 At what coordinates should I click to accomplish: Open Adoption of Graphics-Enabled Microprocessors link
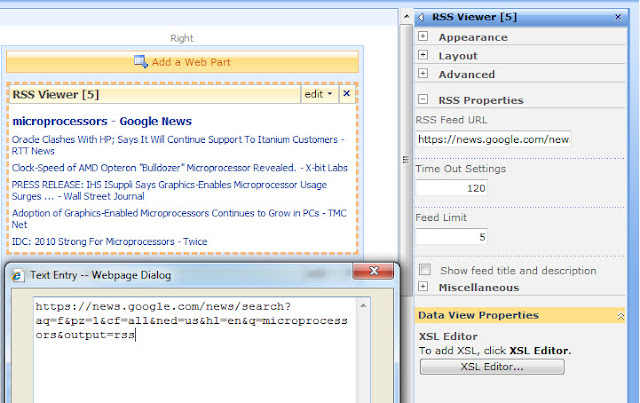179,218
